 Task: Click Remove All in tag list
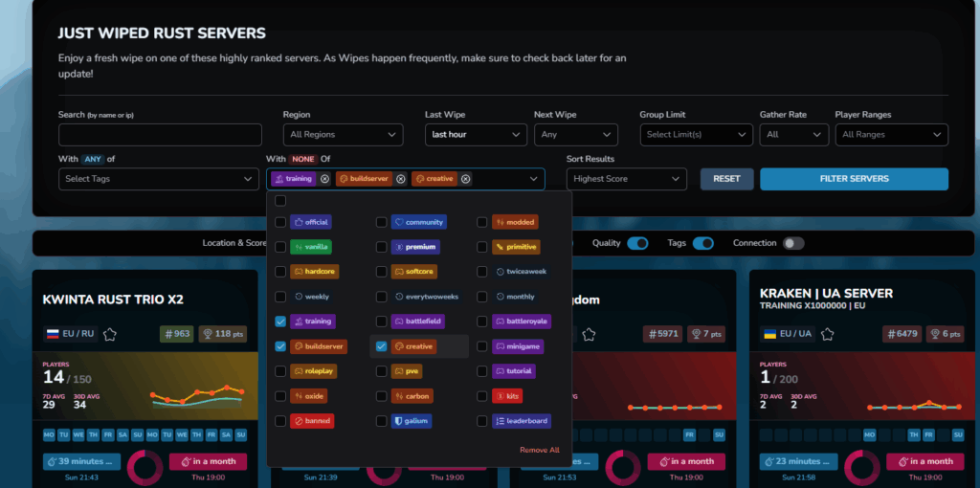pyautogui.click(x=540, y=450)
